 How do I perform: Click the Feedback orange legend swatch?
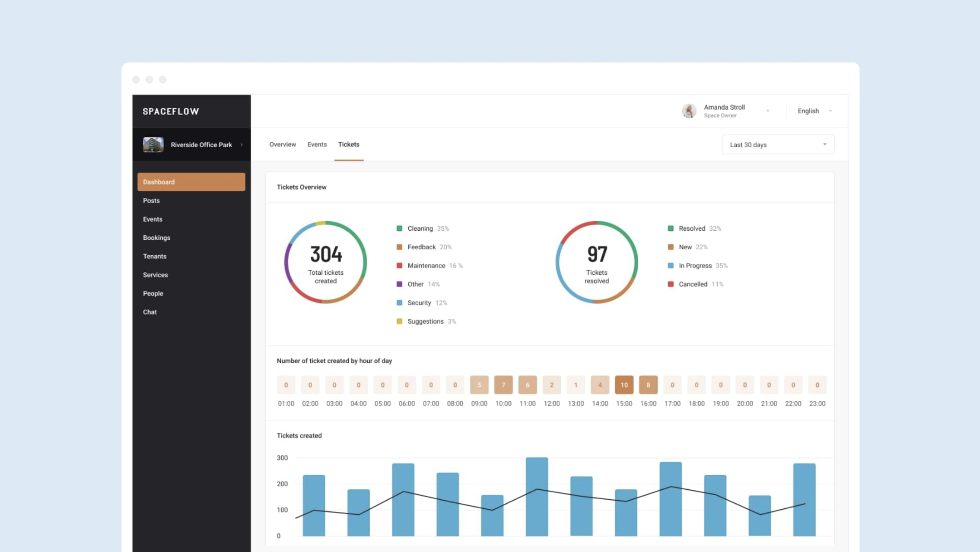(399, 247)
